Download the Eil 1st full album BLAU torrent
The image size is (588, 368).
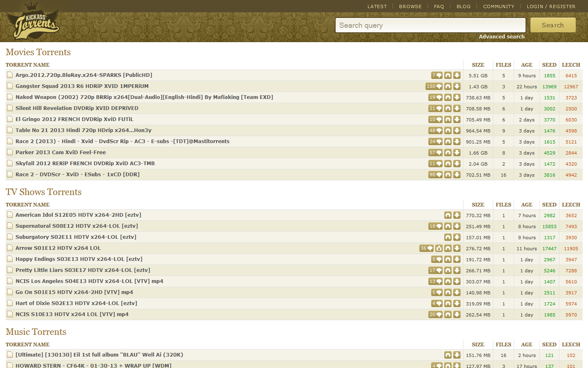pyautogui.click(x=457, y=355)
